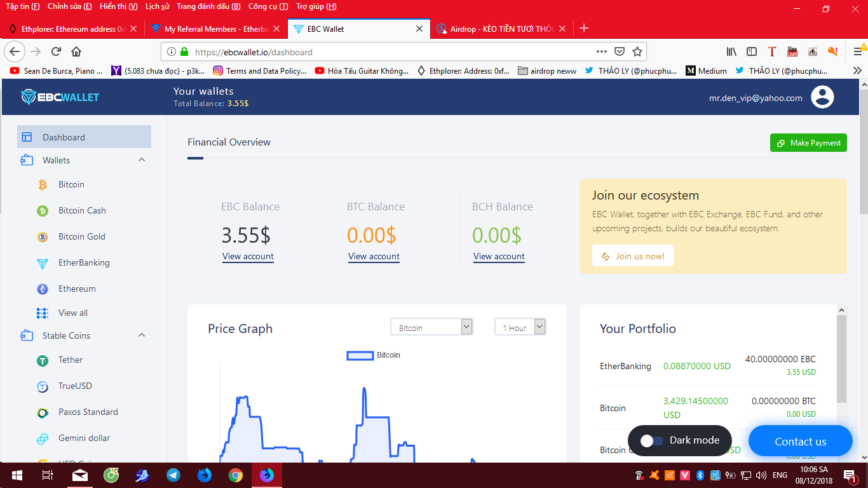The width and height of the screenshot is (868, 488).
Task: Switch to the Airdrop - KÈO TIỀN TƯƠI tab
Action: point(502,29)
